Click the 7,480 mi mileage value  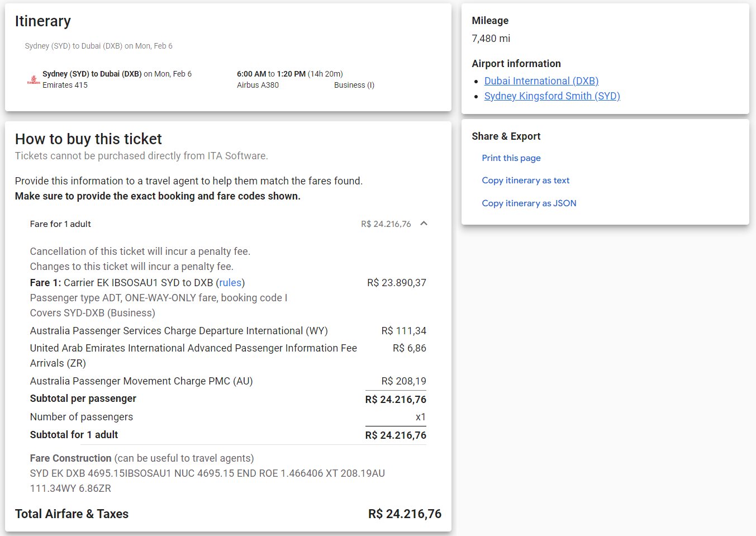point(491,39)
